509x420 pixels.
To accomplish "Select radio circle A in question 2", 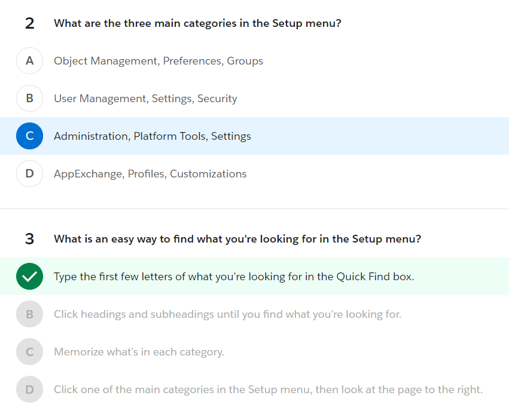I will (29, 61).
